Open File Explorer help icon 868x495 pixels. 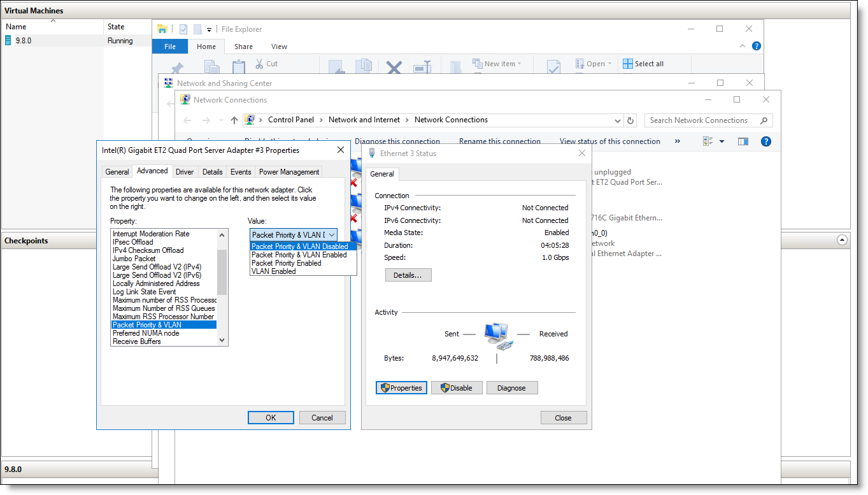click(x=757, y=46)
